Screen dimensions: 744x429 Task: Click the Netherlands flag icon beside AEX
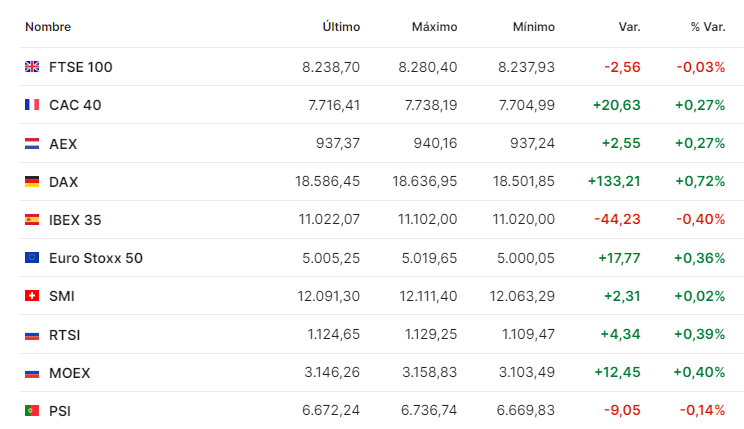[x=32, y=143]
